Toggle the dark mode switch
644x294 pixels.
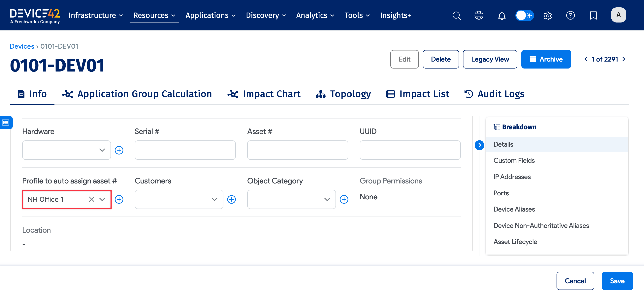[525, 15]
